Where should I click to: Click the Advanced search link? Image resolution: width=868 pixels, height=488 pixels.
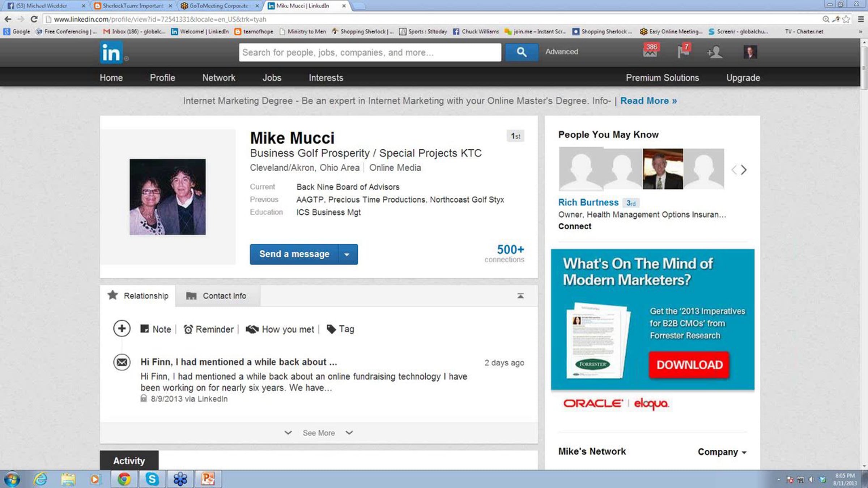[561, 52]
